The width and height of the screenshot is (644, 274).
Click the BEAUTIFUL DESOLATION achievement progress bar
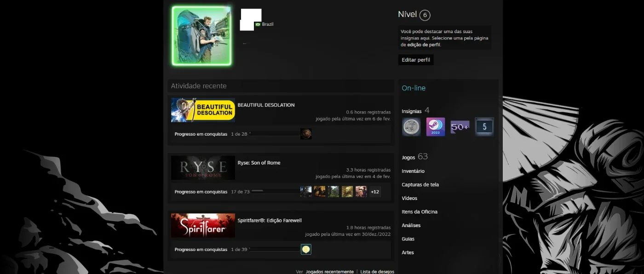pyautogui.click(x=274, y=134)
